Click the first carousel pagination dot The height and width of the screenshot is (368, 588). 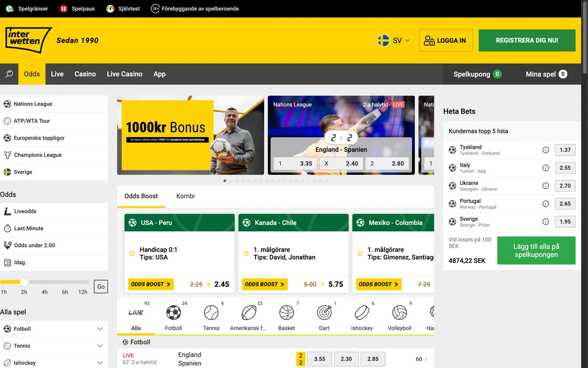(225, 181)
